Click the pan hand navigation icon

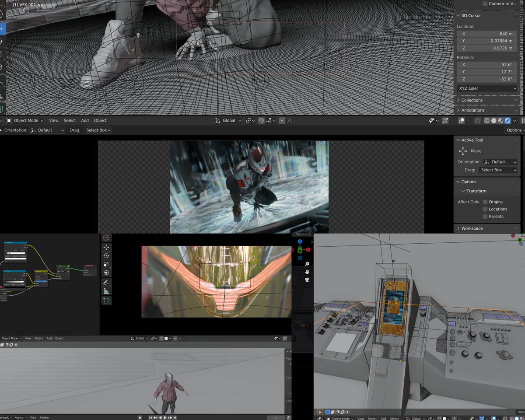point(307,272)
